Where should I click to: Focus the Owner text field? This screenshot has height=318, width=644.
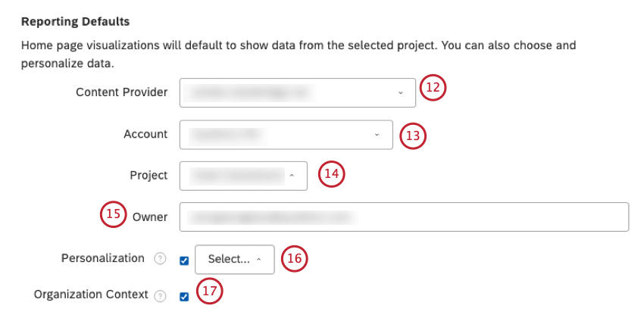[x=404, y=217]
